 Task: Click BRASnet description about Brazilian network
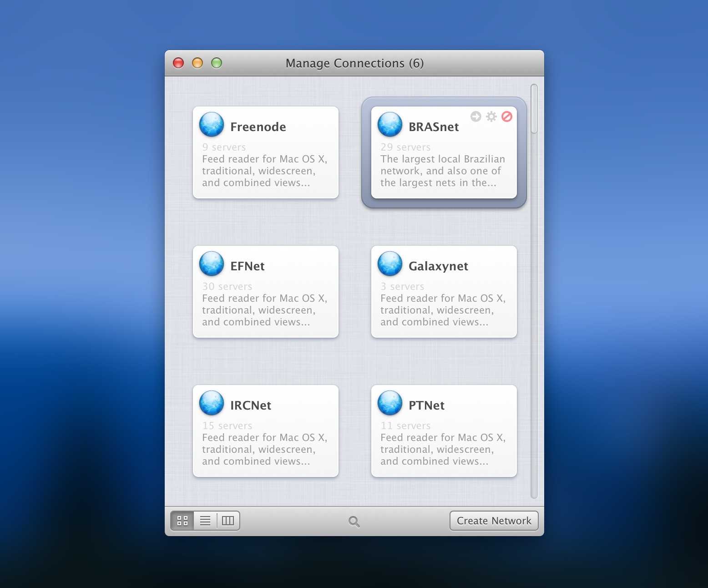tap(443, 171)
